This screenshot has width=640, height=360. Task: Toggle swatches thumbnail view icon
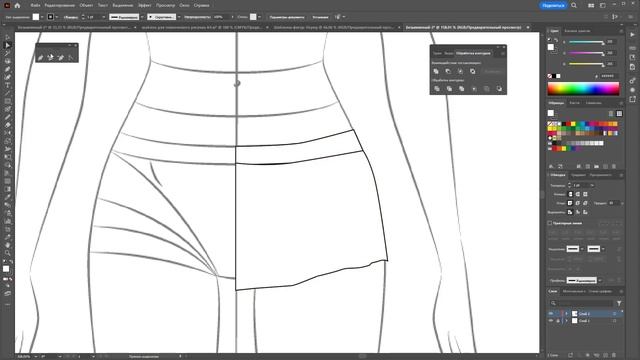point(619,113)
